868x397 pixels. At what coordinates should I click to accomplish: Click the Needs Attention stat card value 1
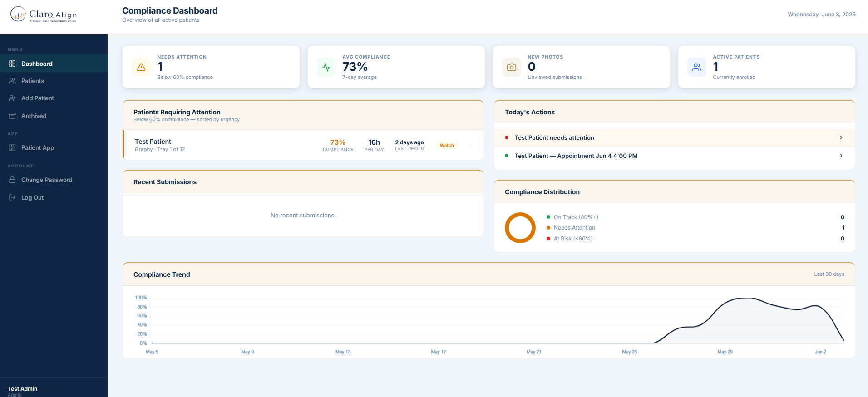tap(160, 67)
